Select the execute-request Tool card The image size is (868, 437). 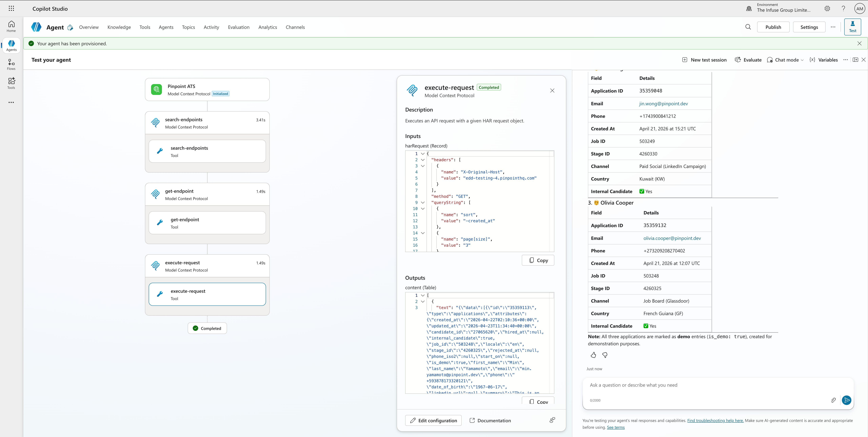coord(207,294)
